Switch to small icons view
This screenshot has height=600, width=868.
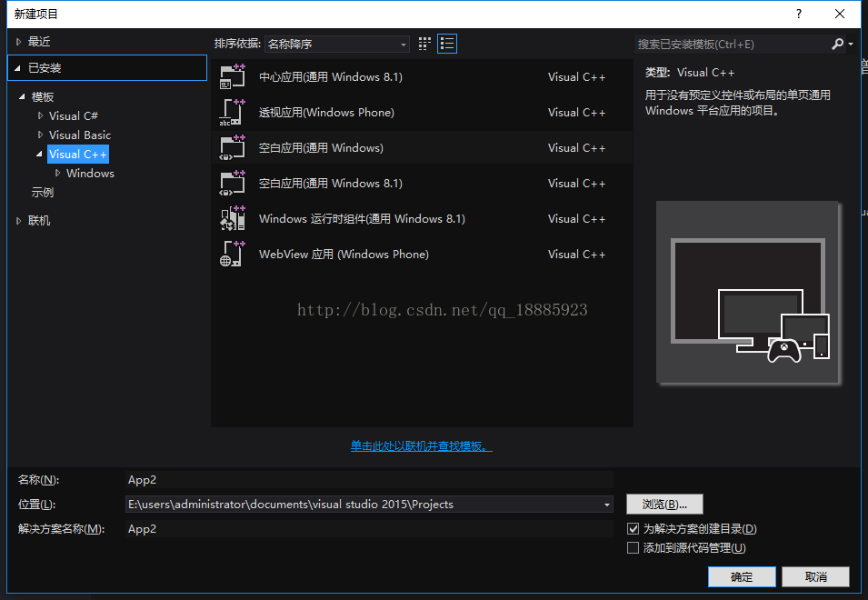click(x=424, y=44)
